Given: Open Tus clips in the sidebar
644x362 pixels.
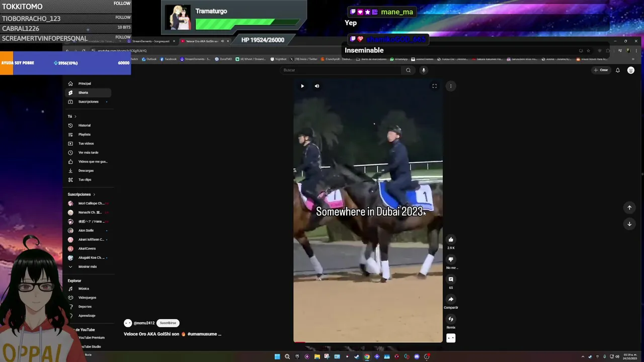Looking at the screenshot, I should (89, 179).
